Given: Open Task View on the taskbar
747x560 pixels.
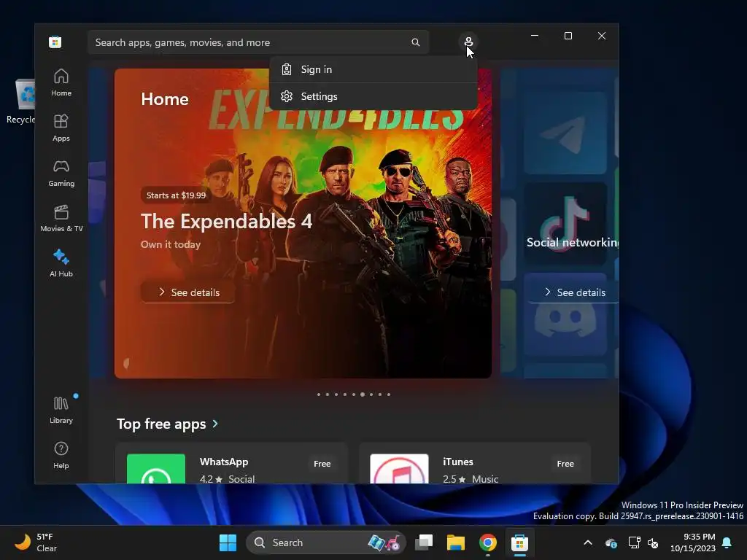Looking at the screenshot, I should [x=424, y=542].
